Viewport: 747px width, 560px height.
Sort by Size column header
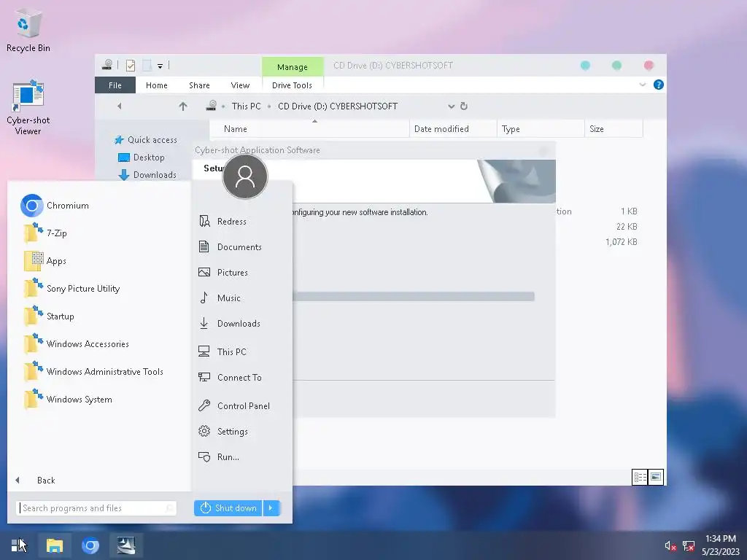(614, 129)
